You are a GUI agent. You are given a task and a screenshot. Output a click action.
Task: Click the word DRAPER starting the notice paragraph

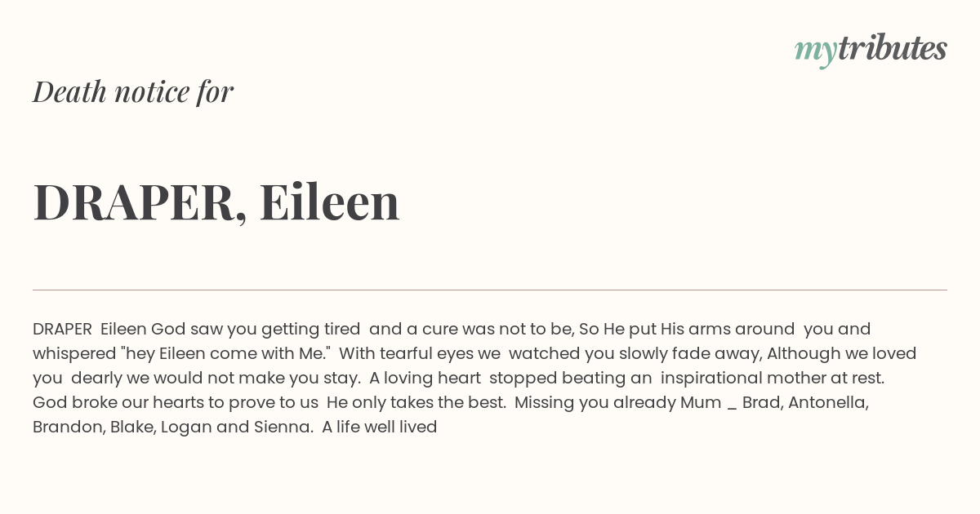(x=62, y=329)
